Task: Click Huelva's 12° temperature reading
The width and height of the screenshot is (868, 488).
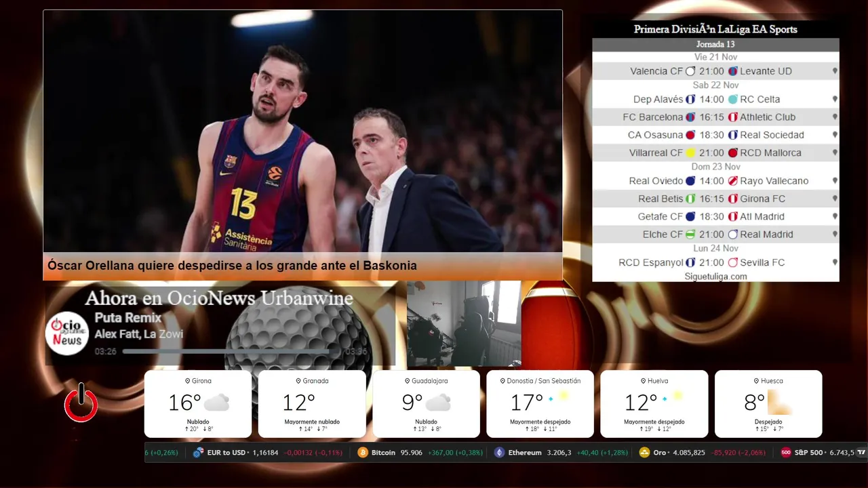Action: [x=641, y=403]
